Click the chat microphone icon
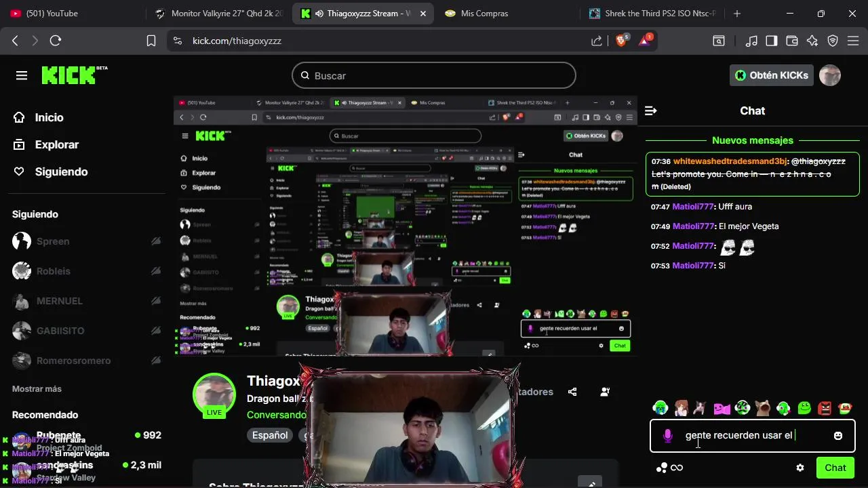 pos(668,436)
